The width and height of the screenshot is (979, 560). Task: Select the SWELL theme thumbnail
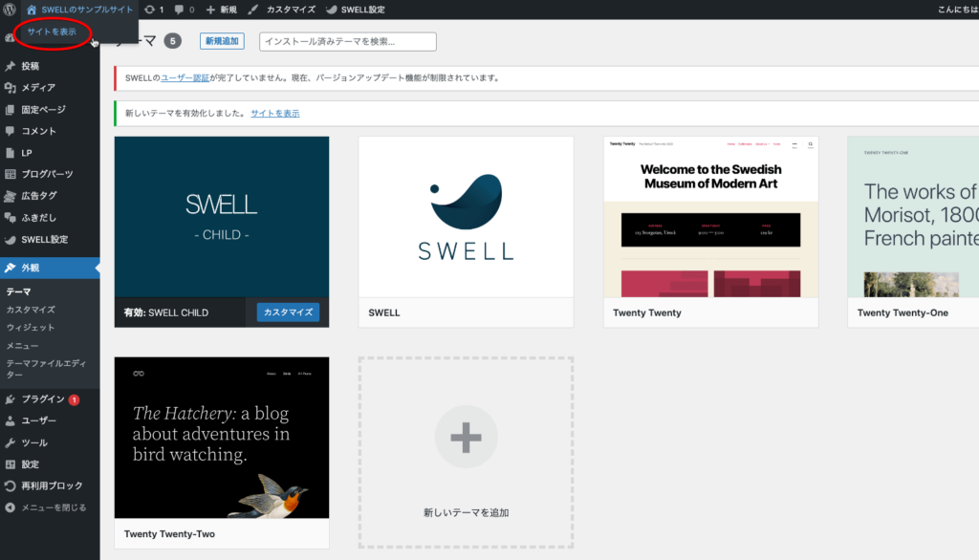coord(466,217)
